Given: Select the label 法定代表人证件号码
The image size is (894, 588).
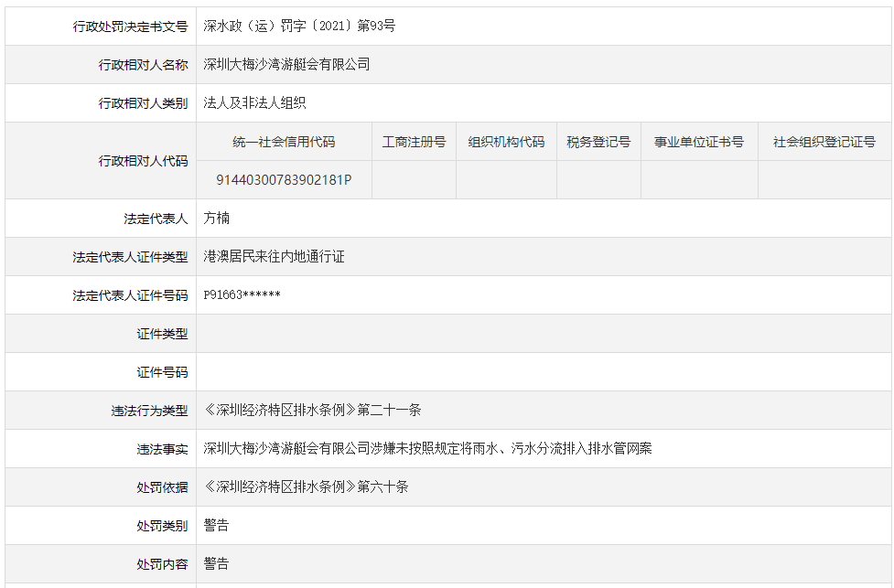Looking at the screenshot, I should [130, 295].
